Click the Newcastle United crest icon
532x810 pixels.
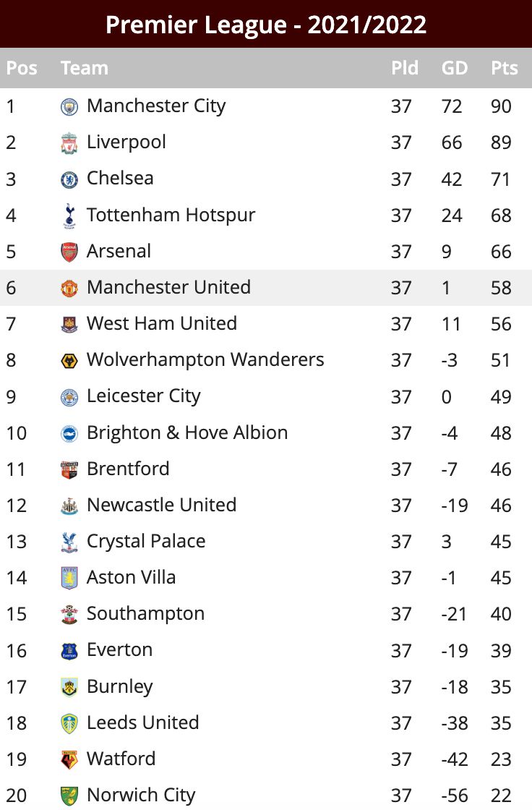(69, 506)
